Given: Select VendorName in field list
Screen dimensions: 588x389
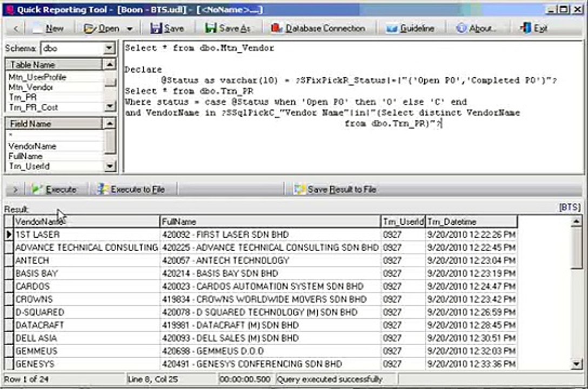Looking at the screenshot, I should pos(32,146).
